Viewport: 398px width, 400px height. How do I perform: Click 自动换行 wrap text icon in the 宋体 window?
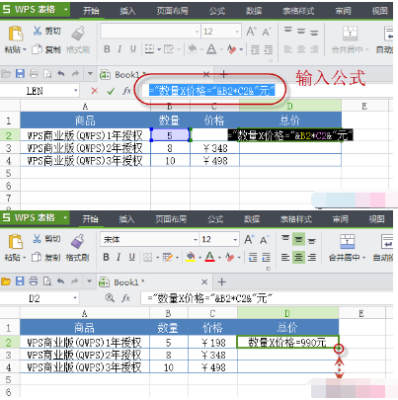387,241
